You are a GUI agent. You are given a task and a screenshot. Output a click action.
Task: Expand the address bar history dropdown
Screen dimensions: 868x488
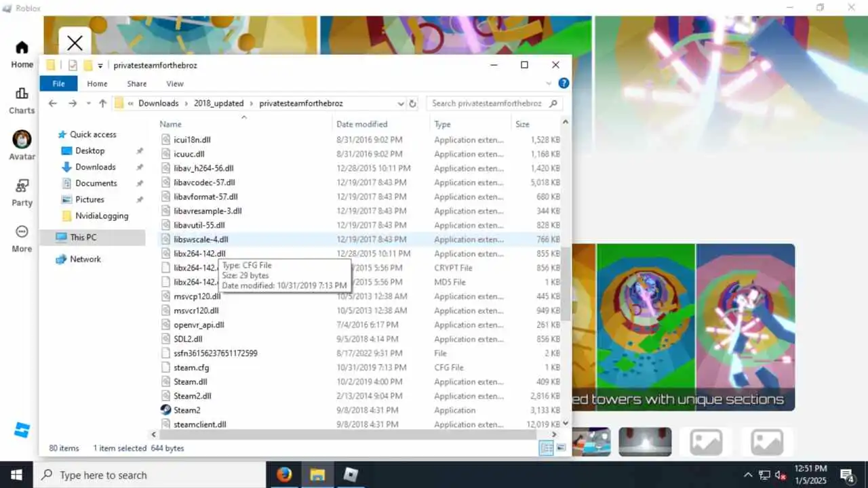400,104
